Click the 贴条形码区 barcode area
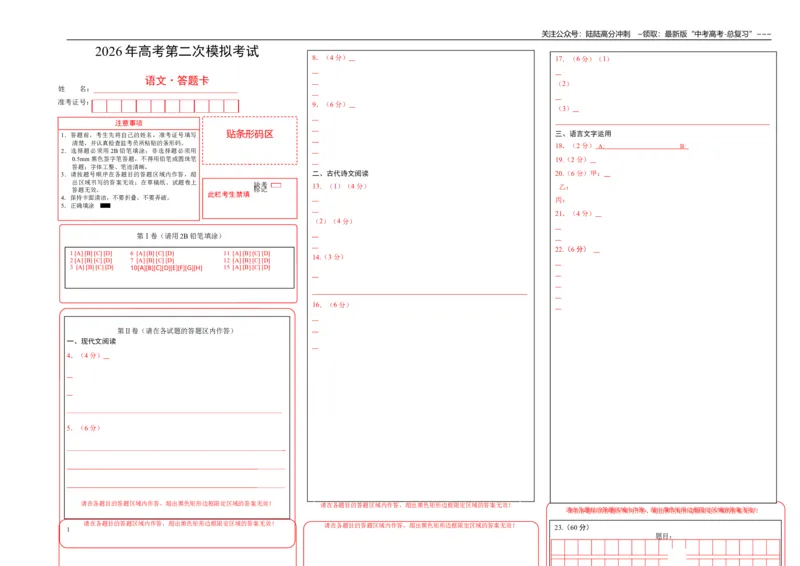This screenshot has width=800, height=566. click(x=249, y=140)
